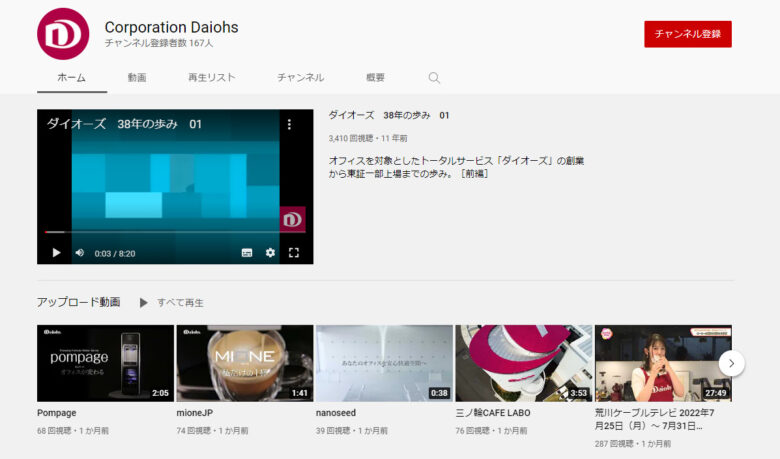Screen dimensions: 780x459
Task: Open the チャンネル tab
Action: [x=300, y=78]
